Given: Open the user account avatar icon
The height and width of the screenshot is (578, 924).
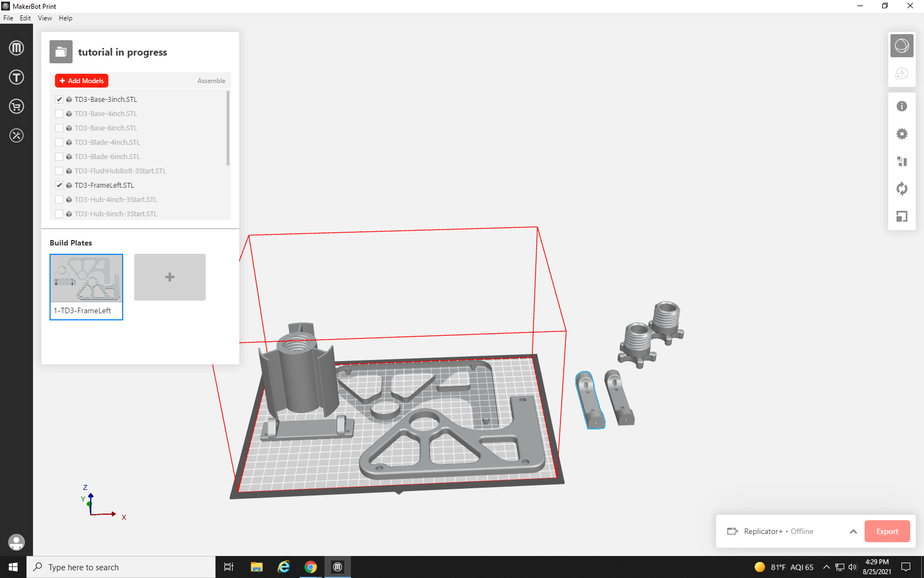Looking at the screenshot, I should tap(16, 542).
